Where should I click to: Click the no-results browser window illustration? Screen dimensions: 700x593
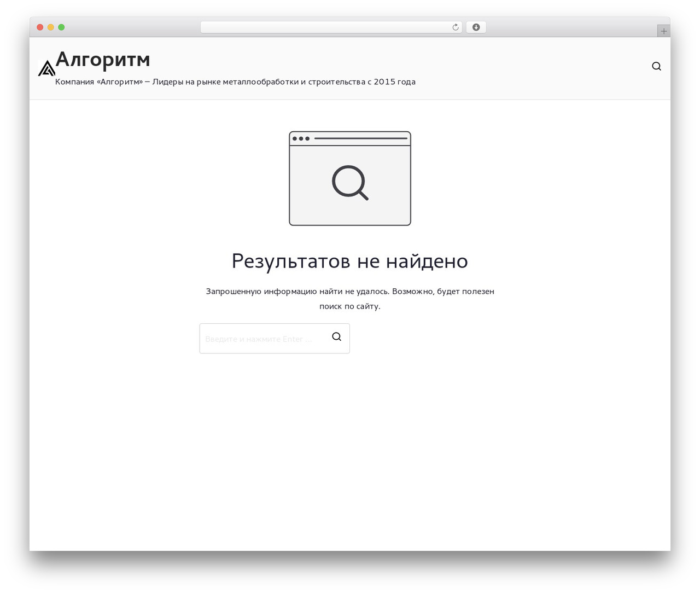pyautogui.click(x=350, y=178)
